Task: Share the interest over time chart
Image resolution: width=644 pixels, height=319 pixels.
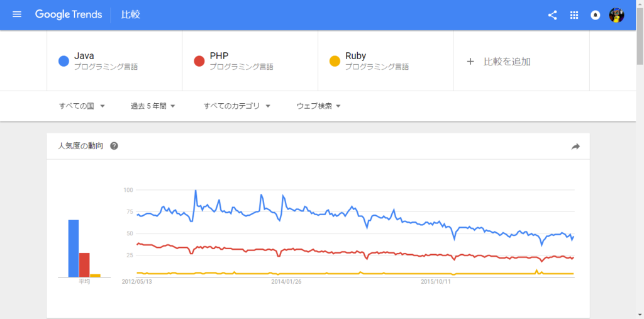Action: (575, 147)
